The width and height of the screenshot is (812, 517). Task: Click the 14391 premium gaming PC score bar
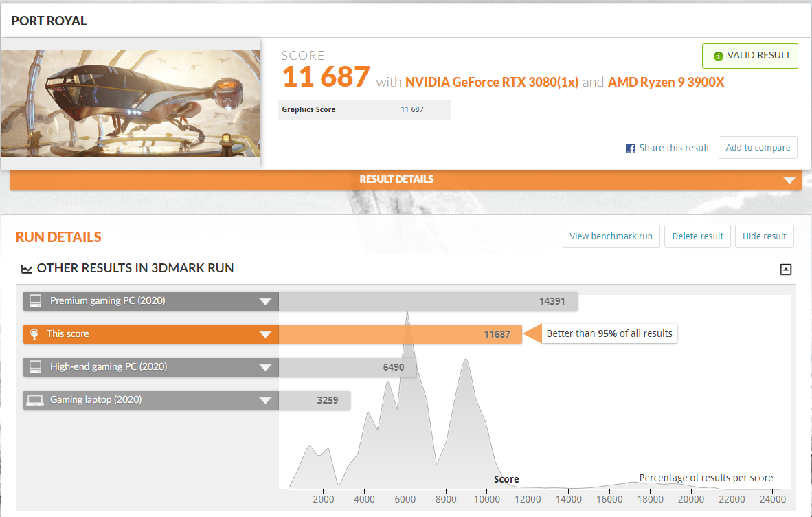[x=428, y=302]
